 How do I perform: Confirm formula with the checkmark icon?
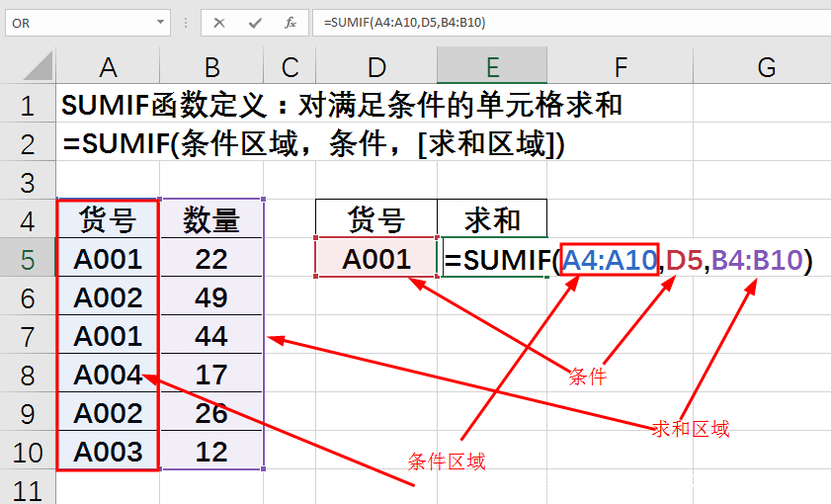(x=255, y=23)
